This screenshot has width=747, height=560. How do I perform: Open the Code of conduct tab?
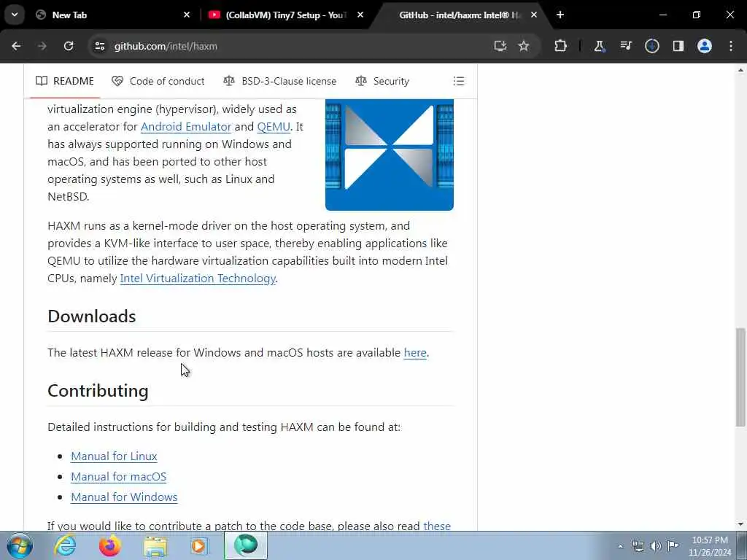158,81
